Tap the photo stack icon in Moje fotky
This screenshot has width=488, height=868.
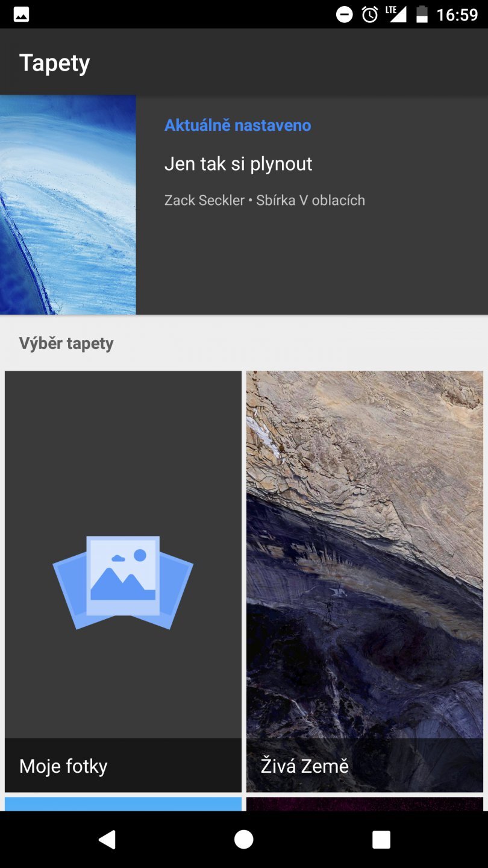click(x=123, y=583)
